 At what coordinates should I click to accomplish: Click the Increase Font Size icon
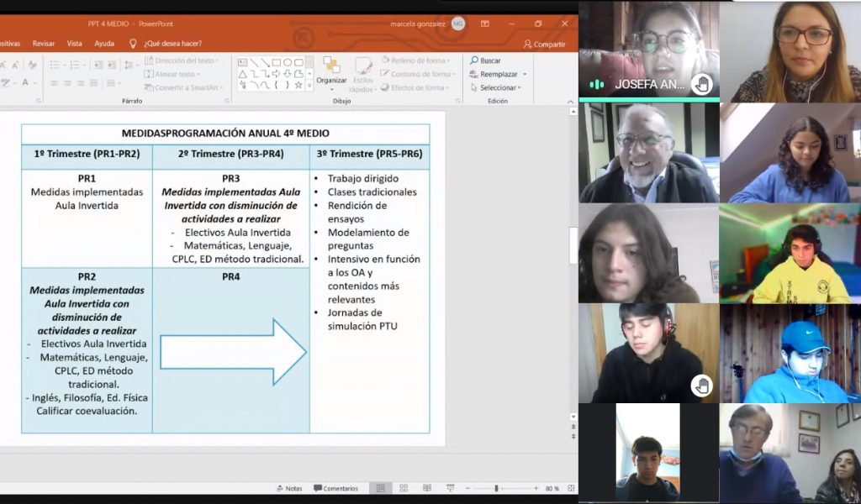3,65
